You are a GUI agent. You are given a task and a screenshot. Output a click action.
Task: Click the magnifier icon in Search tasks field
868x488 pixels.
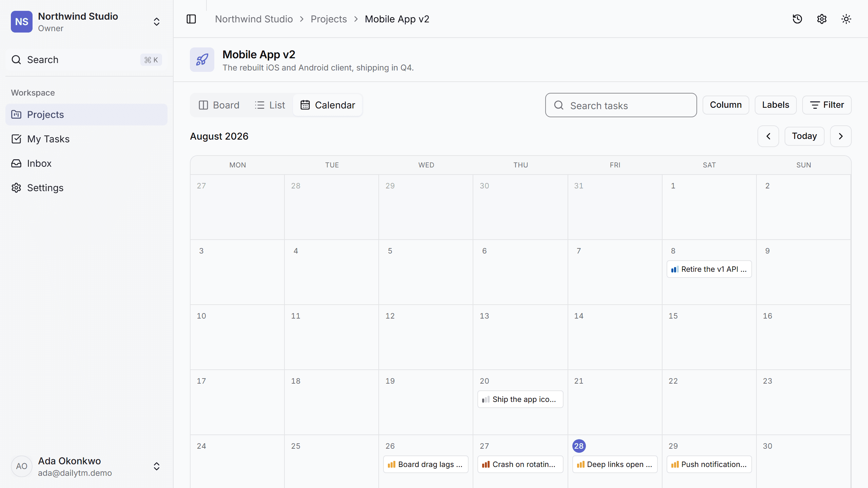559,105
